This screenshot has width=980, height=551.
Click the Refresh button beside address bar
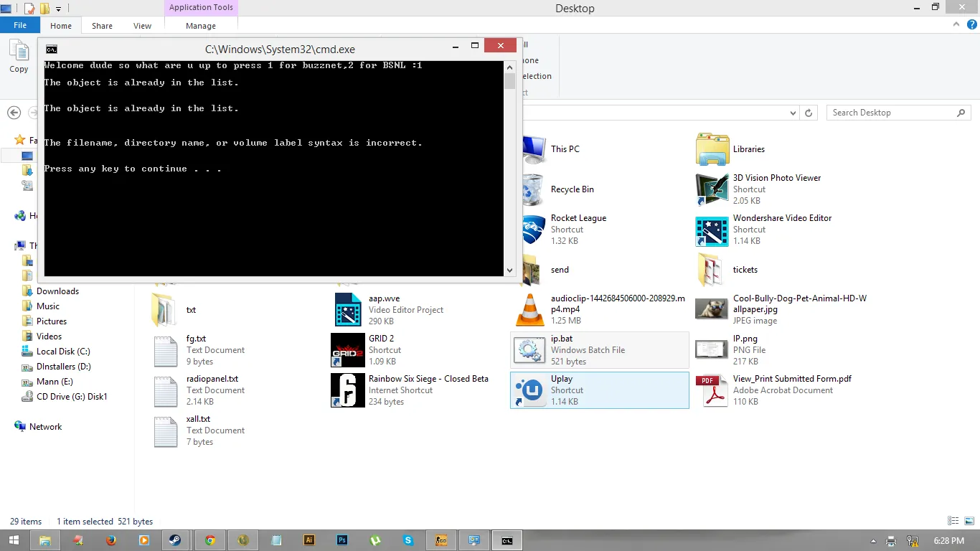click(809, 113)
